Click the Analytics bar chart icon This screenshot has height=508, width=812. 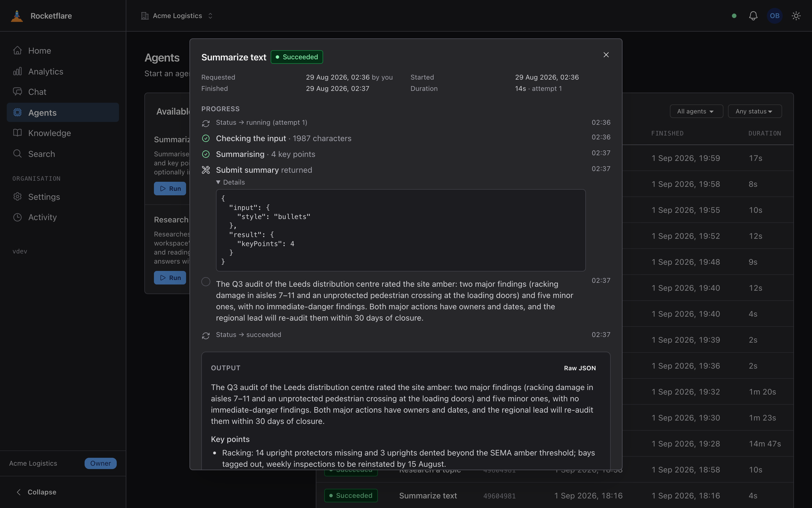click(17, 71)
